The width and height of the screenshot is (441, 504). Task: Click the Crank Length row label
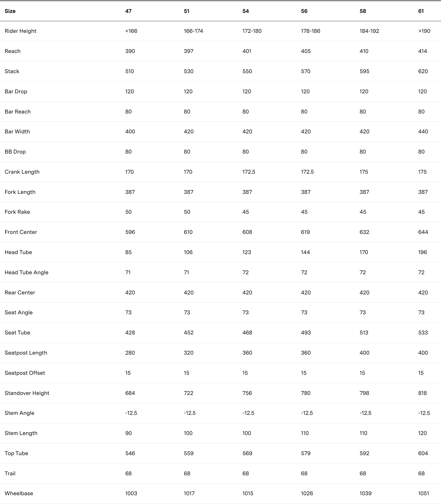click(x=22, y=172)
